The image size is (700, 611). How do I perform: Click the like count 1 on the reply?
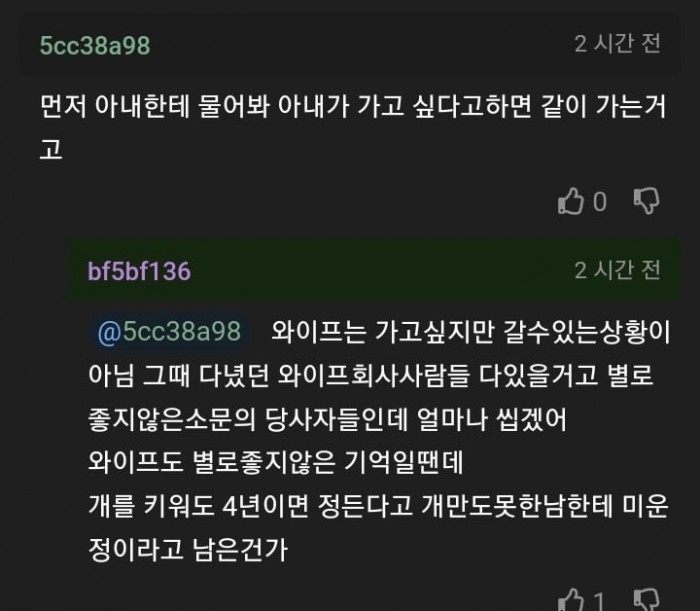599,601
